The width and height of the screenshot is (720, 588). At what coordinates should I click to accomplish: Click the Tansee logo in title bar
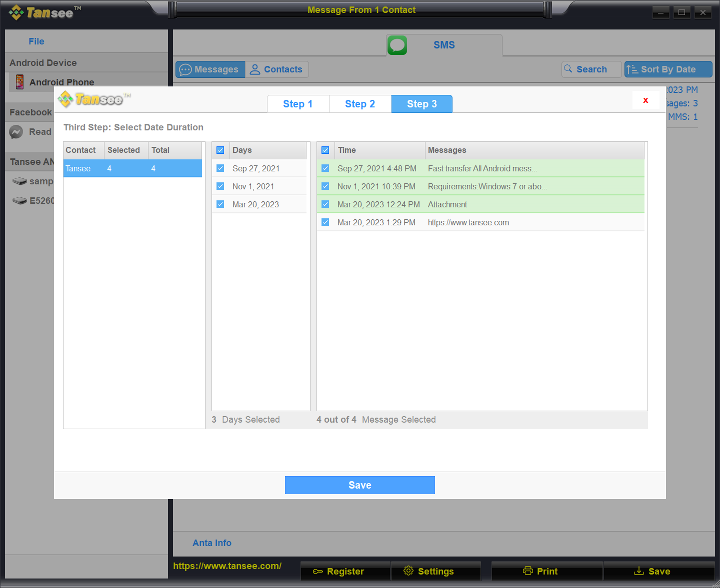(x=45, y=12)
